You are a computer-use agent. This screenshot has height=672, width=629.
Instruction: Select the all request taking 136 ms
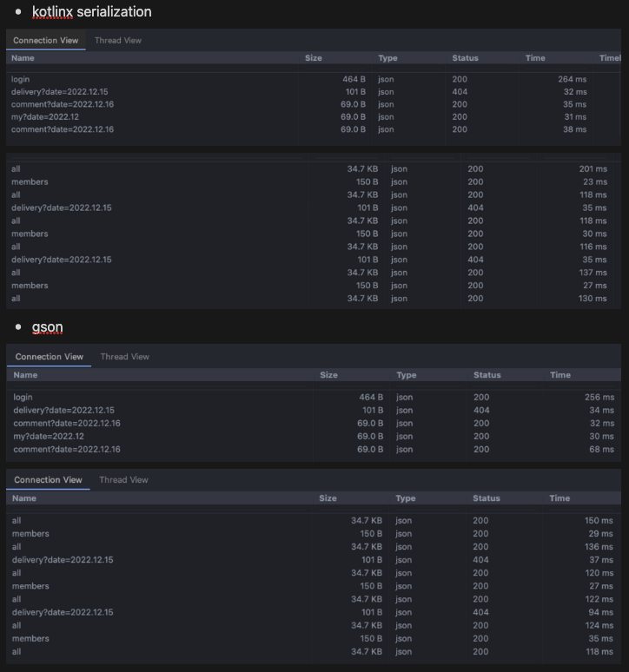click(x=314, y=546)
